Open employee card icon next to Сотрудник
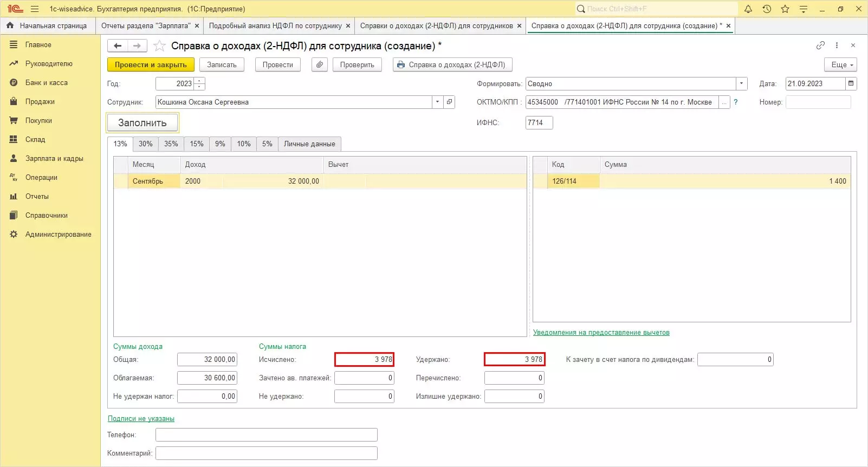Image resolution: width=868 pixels, height=467 pixels. pos(449,102)
